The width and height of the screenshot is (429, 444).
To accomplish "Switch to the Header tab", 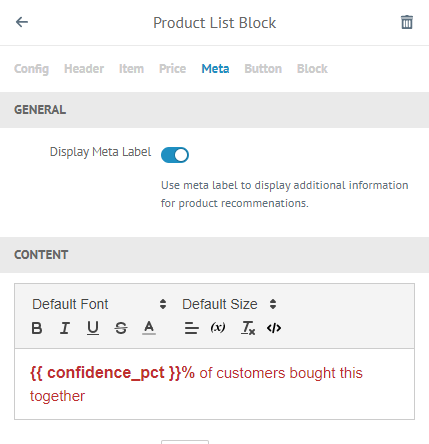I will pos(84,69).
